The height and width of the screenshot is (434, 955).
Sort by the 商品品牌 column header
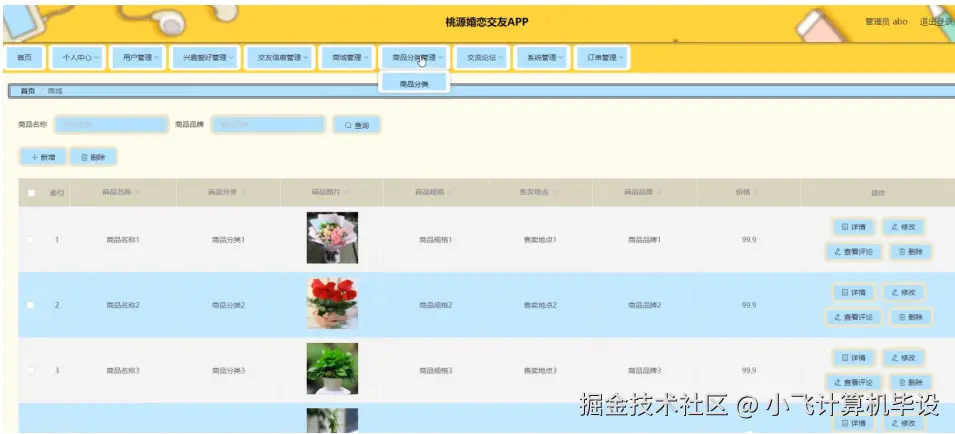pyautogui.click(x=644, y=192)
